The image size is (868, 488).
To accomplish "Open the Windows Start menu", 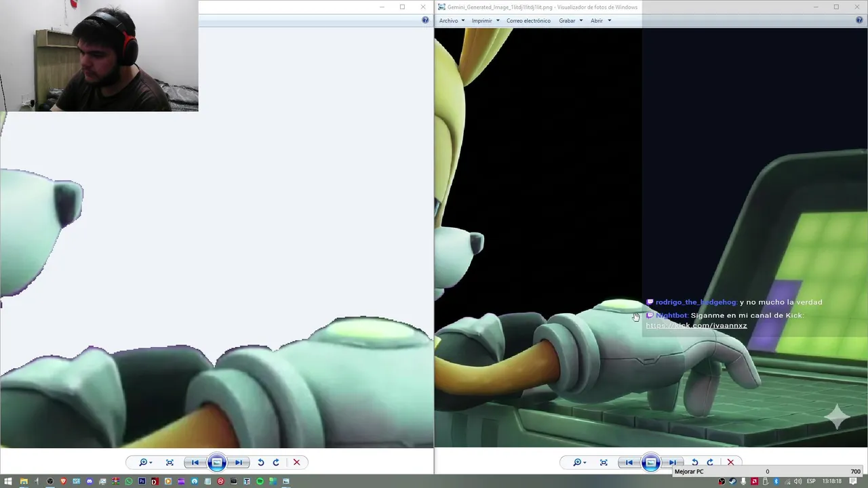I will [x=8, y=481].
